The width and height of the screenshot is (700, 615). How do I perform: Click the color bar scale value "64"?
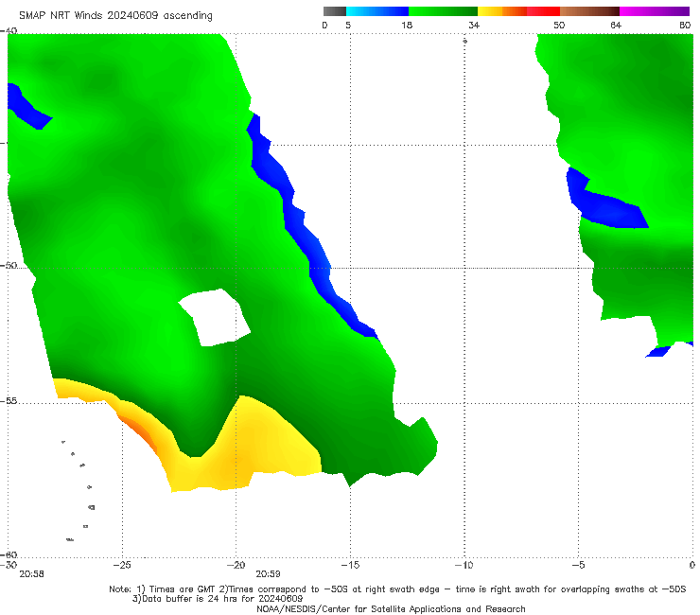tap(616, 25)
